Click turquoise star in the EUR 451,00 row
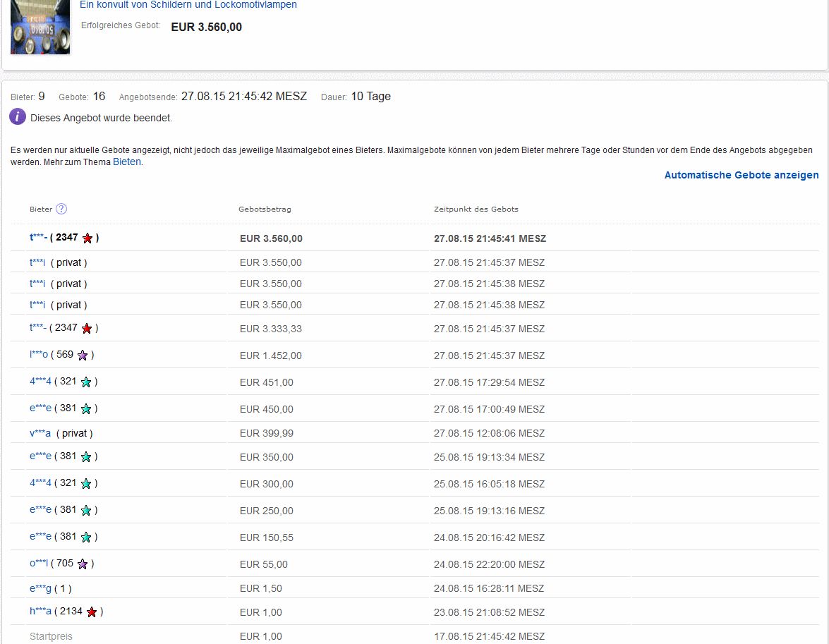The image size is (829, 644). point(86,382)
